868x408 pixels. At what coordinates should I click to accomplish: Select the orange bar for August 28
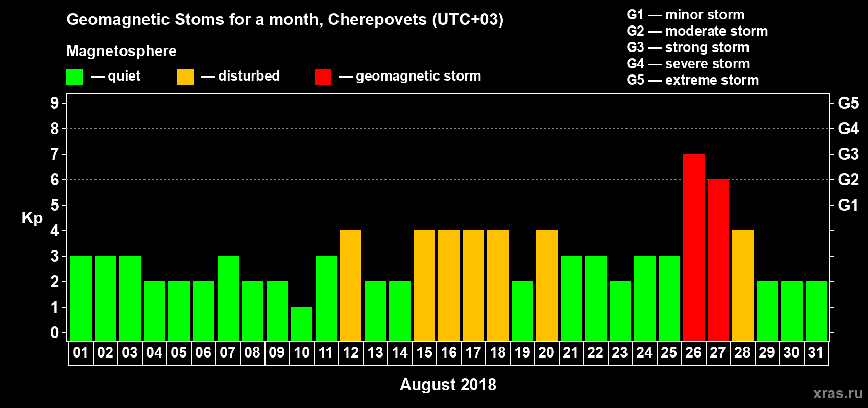pyautogui.click(x=743, y=285)
